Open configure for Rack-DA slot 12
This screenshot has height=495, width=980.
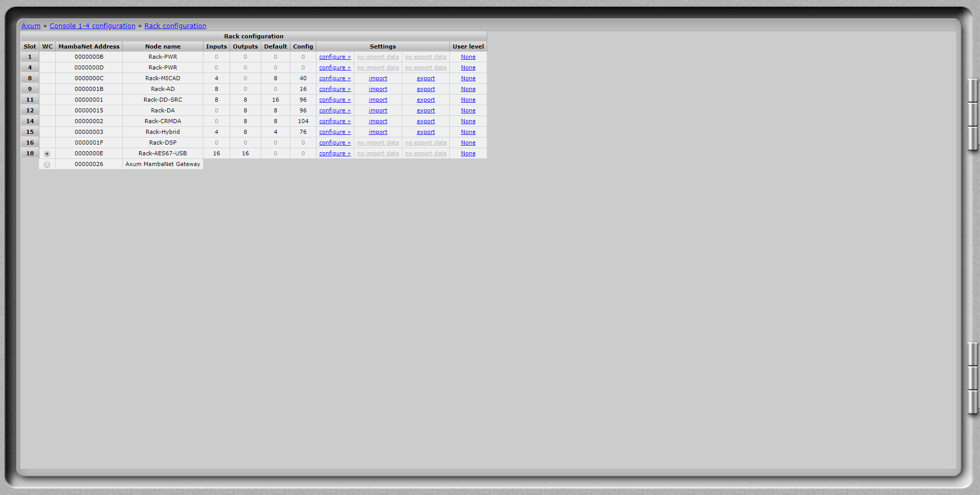coord(335,111)
